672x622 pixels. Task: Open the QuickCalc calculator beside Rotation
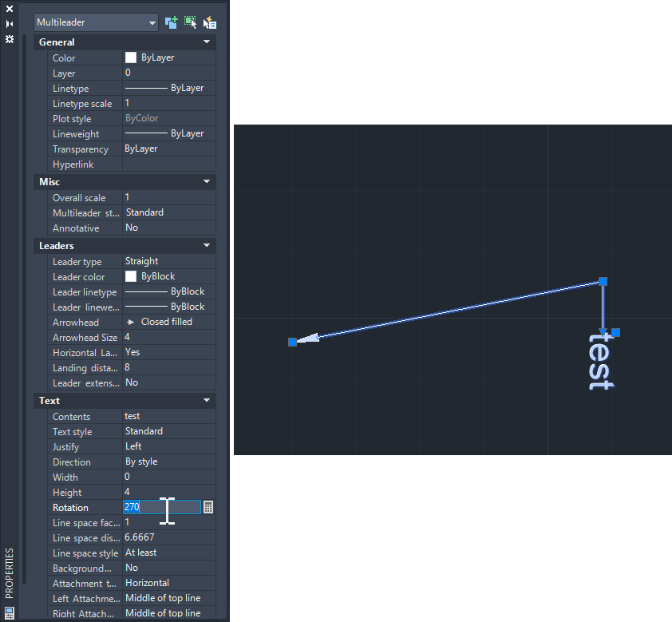[208, 507]
